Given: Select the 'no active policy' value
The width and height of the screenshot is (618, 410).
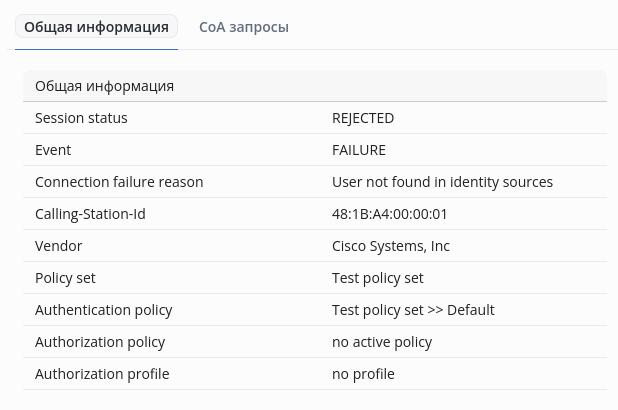Looking at the screenshot, I should point(382,342).
